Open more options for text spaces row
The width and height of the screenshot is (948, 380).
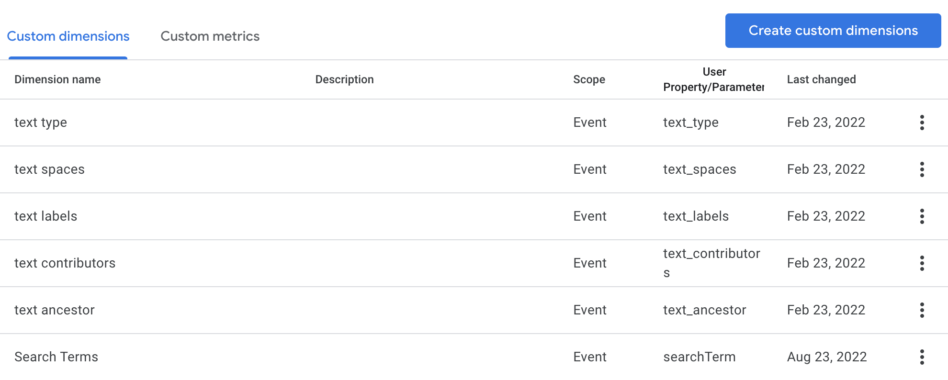(921, 169)
